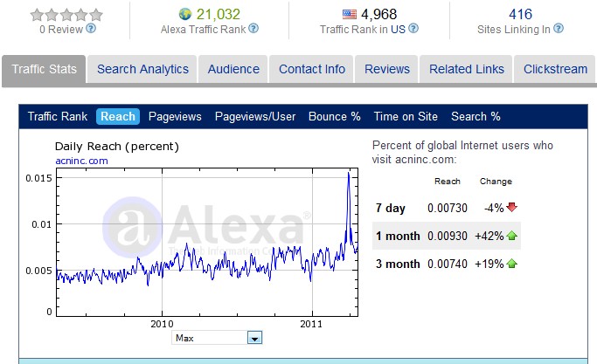Click the 1 month reach value 0.00930

[x=448, y=236]
